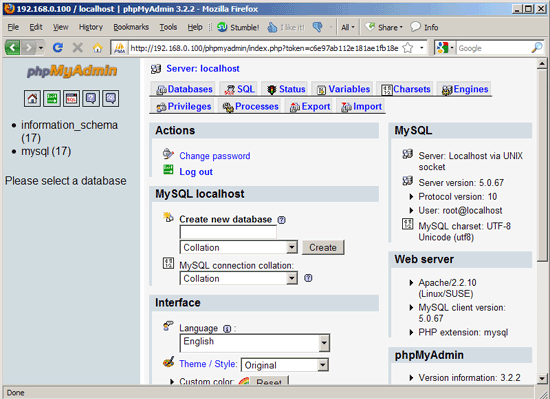Select information_schema database in sidebar
The width and height of the screenshot is (550, 399).
69,131
